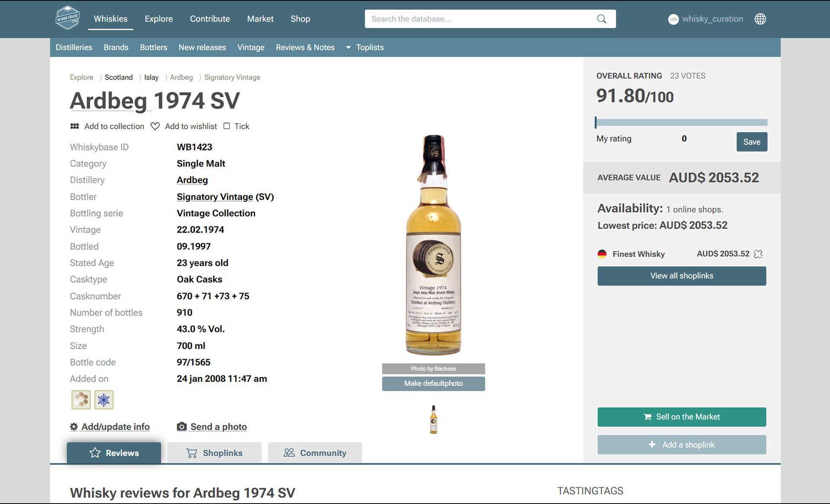Click View all shoplinks button
Viewport: 830px width, 504px height.
[681, 276]
